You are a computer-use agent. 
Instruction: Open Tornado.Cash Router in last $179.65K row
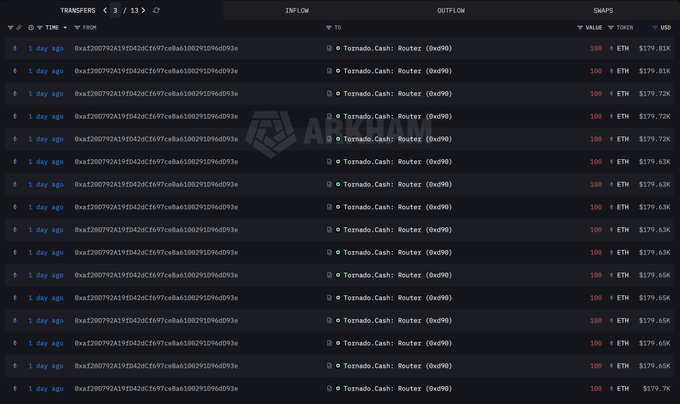pyautogui.click(x=398, y=366)
